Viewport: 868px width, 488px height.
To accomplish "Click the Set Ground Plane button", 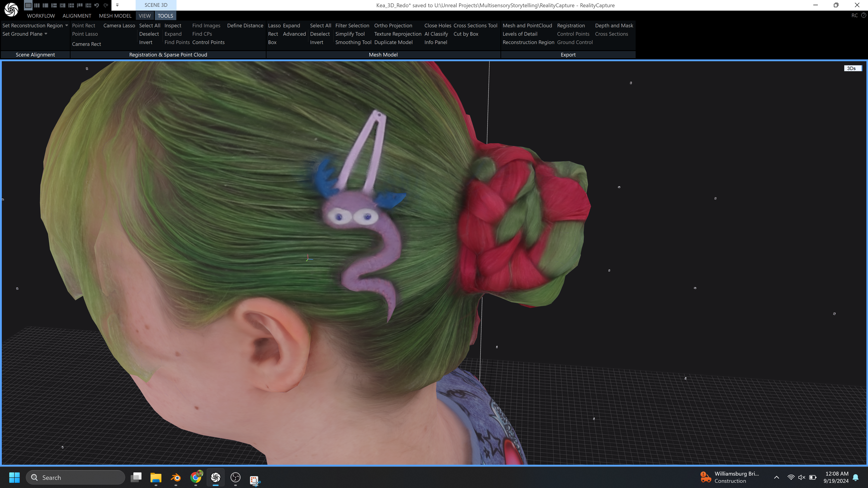I will pos(23,34).
